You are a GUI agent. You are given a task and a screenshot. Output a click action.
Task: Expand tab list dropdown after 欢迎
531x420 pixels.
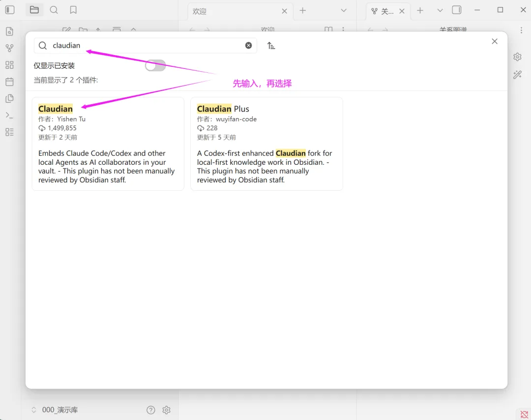[x=344, y=10]
